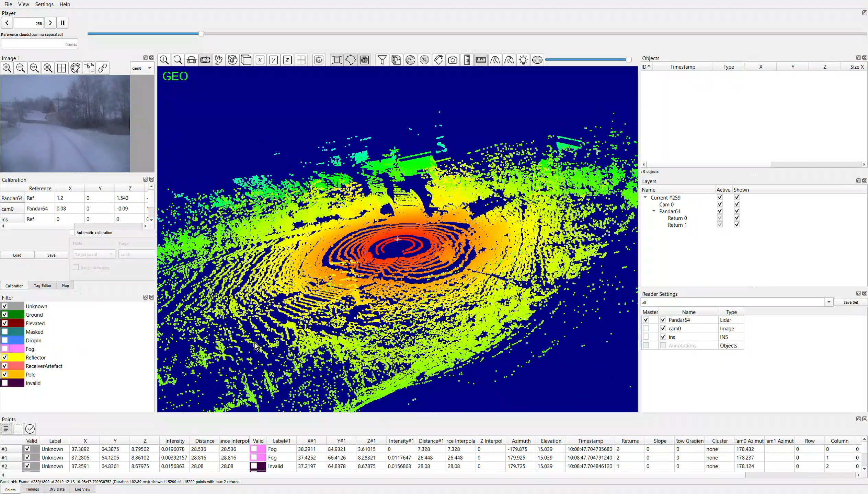Uncheck the Ground filter

[x=5, y=315]
